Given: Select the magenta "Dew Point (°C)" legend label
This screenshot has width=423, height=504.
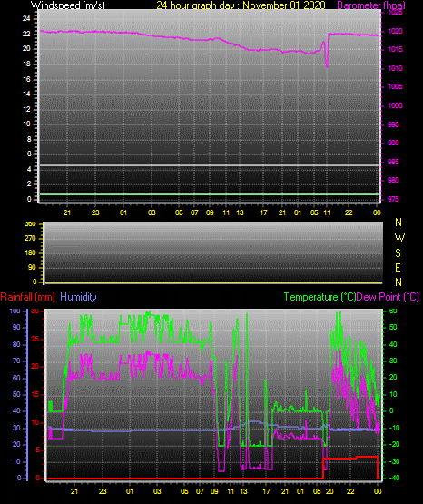Looking at the screenshot, I should coord(388,297).
